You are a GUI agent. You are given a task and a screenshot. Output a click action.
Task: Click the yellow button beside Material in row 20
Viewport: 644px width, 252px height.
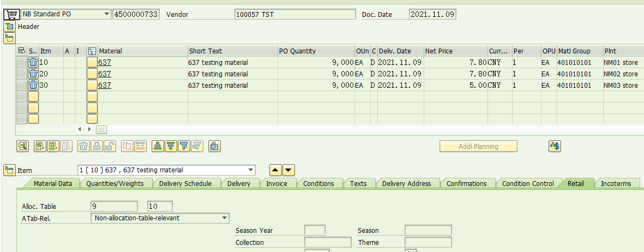tap(92, 74)
